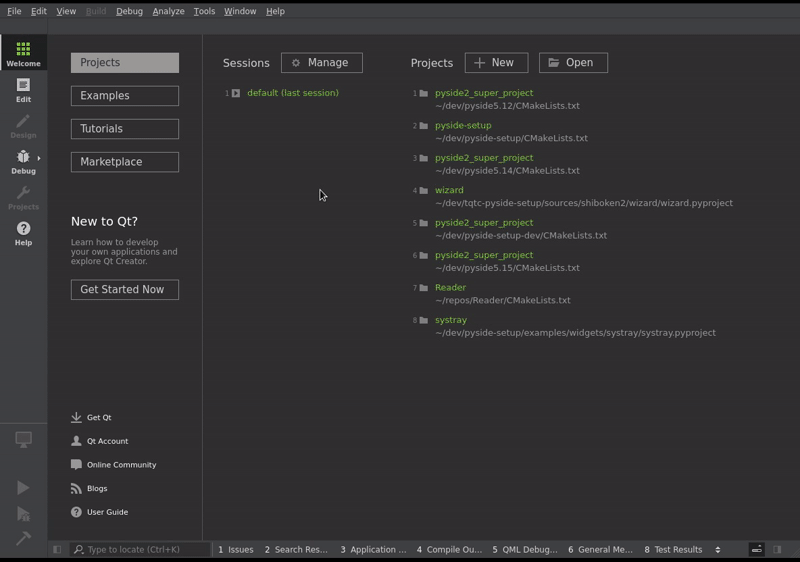Click the Build hammer icon
The width and height of the screenshot is (800, 562).
pyautogui.click(x=23, y=538)
